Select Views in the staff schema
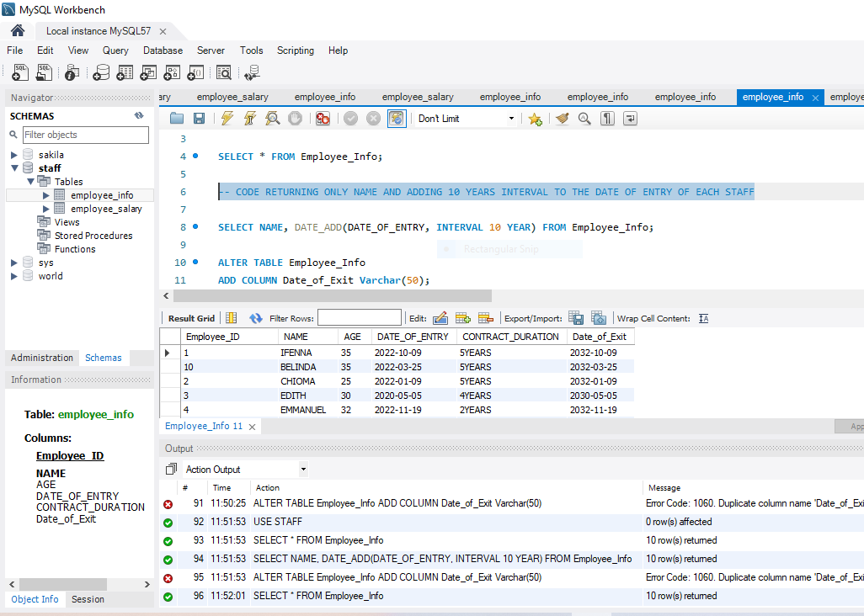864x616 pixels. click(67, 222)
